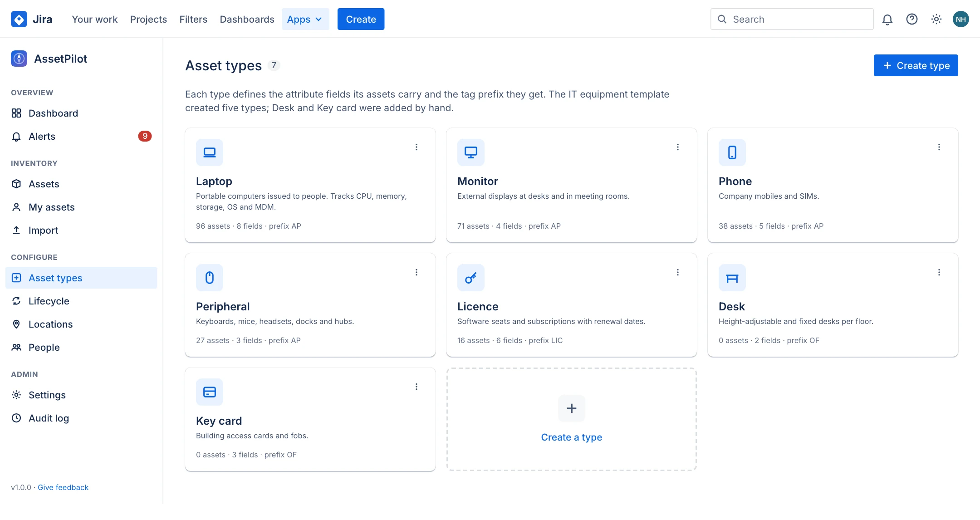980x520 pixels.
Task: Click the Key card type icon
Action: pyautogui.click(x=210, y=392)
